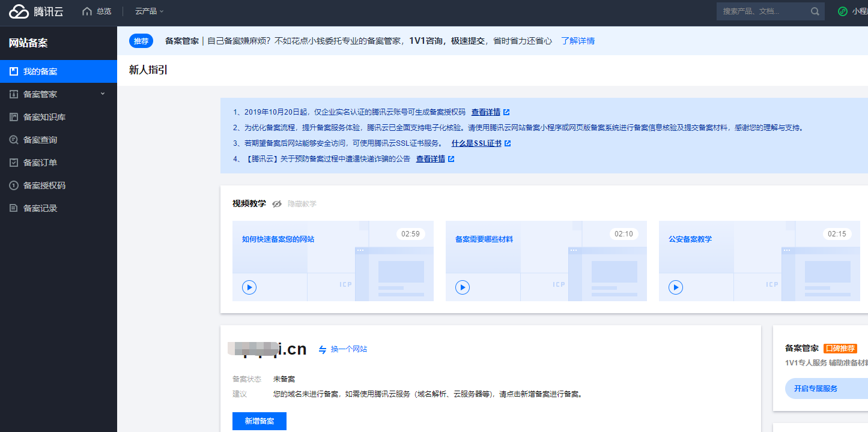Click the search products input field

coord(762,11)
